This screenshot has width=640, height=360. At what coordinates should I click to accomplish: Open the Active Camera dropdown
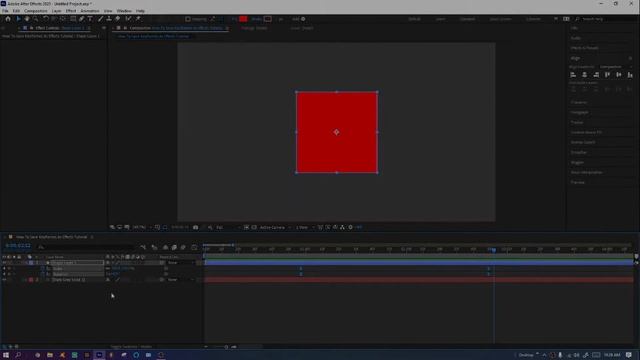[275, 227]
